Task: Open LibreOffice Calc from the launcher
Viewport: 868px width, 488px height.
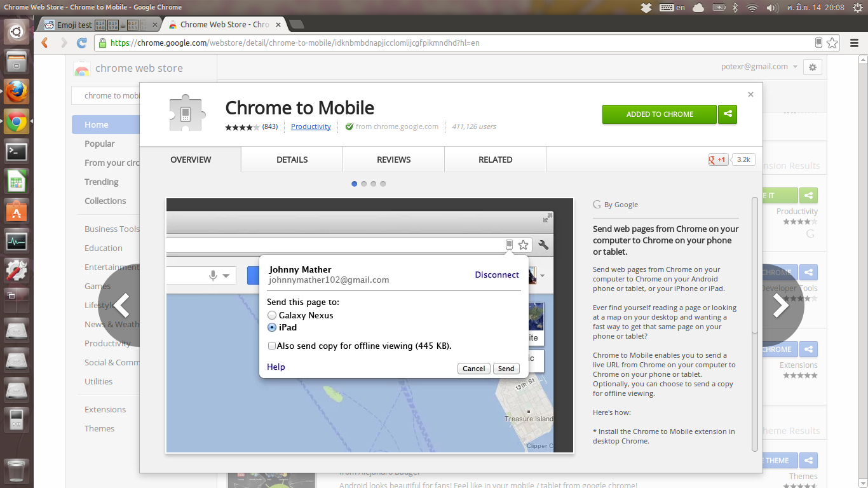Action: pyautogui.click(x=17, y=181)
